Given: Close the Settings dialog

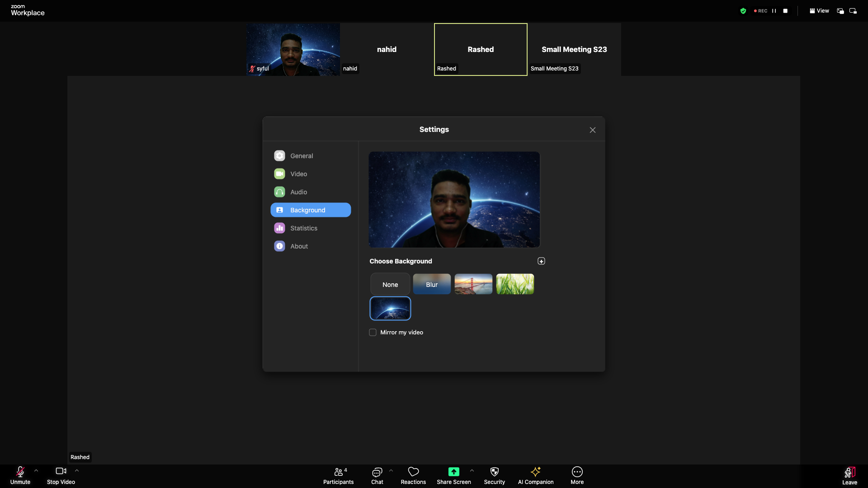Looking at the screenshot, I should click(593, 130).
